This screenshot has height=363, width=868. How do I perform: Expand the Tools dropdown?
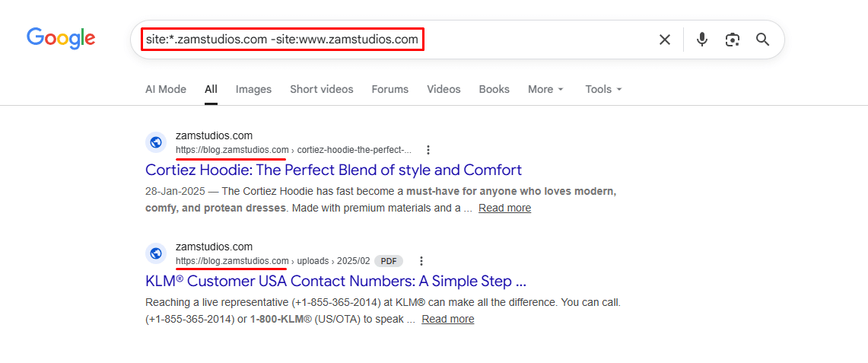[x=604, y=89]
